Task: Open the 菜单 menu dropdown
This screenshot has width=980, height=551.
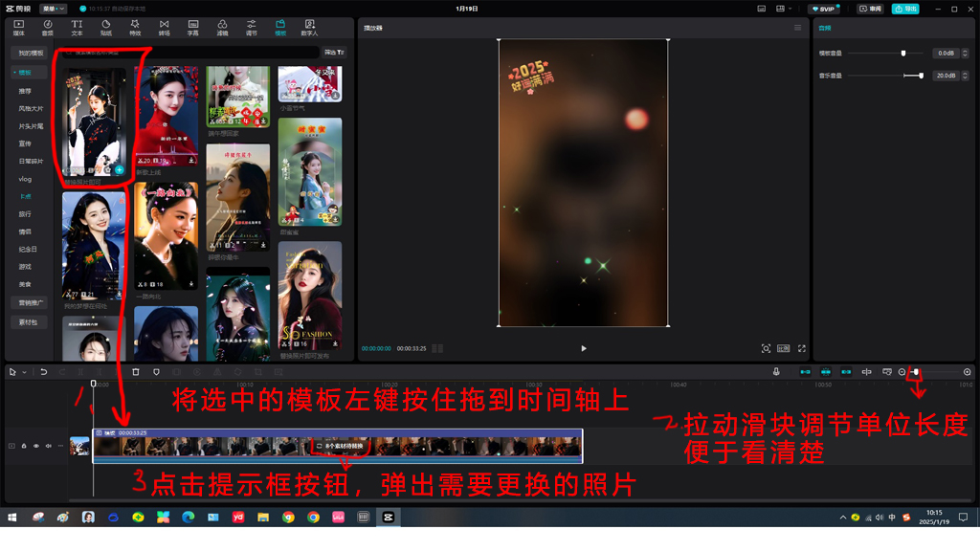Action: pyautogui.click(x=54, y=9)
